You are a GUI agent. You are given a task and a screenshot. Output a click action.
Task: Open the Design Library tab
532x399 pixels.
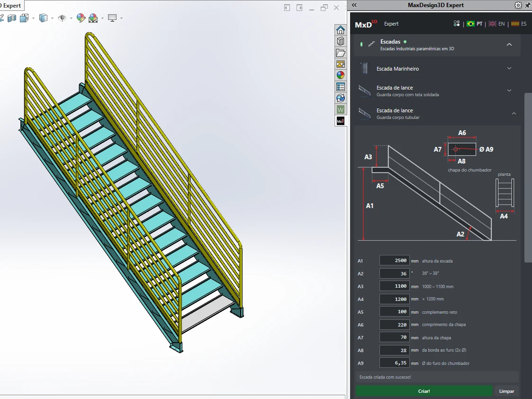(340, 41)
